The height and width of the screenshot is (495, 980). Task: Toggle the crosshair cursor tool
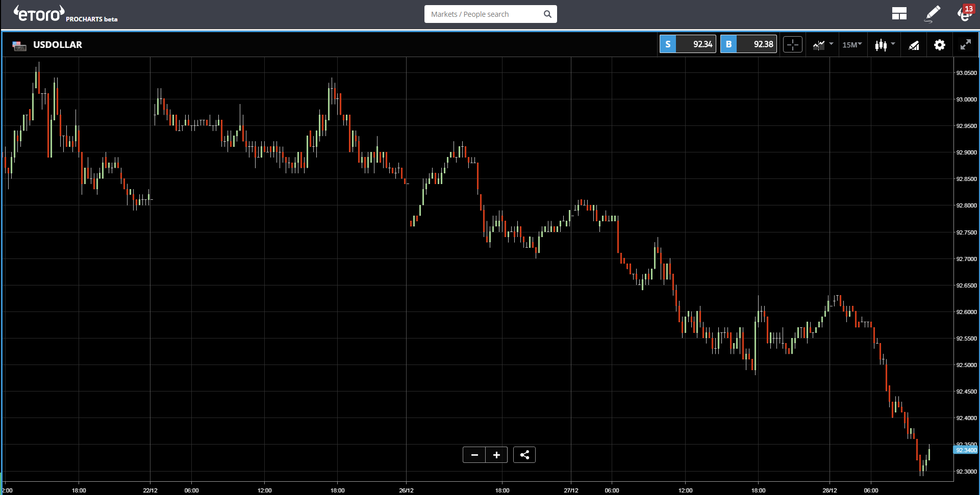coord(793,45)
